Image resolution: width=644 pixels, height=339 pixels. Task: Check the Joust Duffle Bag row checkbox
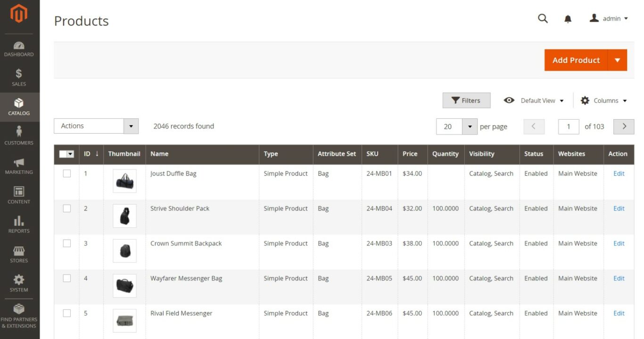point(67,173)
